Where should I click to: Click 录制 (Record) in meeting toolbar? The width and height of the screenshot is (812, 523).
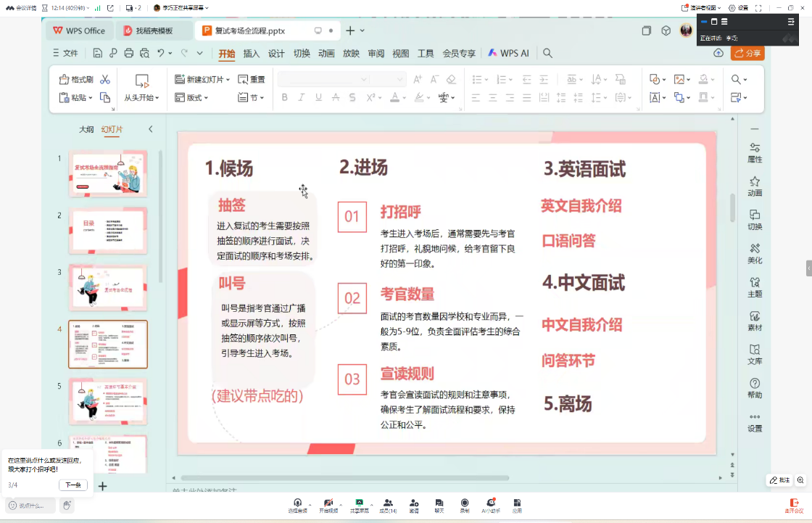[x=465, y=506]
